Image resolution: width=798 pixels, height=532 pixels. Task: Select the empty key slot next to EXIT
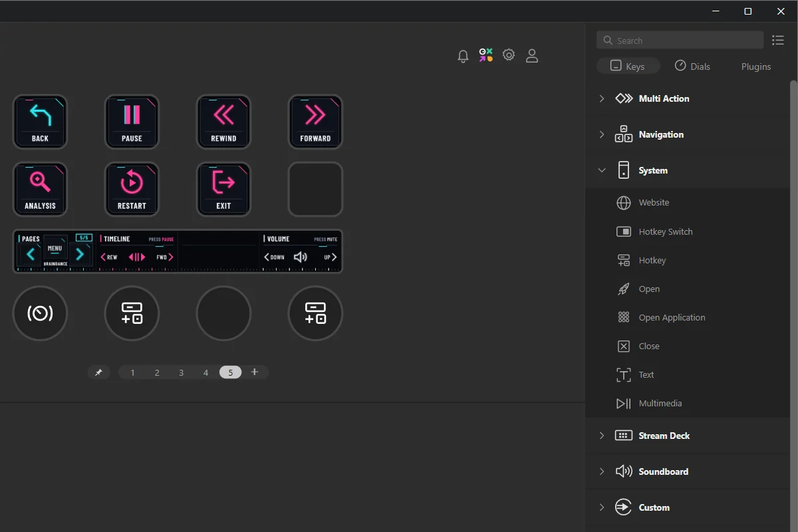tap(315, 189)
